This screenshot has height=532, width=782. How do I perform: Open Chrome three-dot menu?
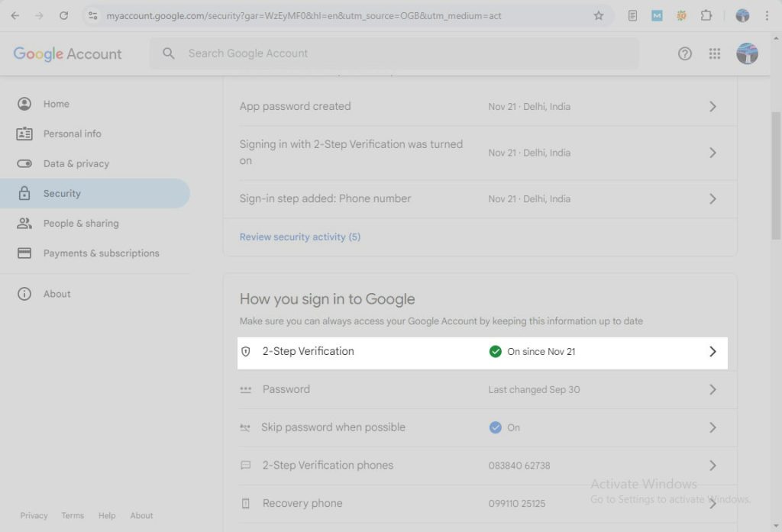pos(767,15)
